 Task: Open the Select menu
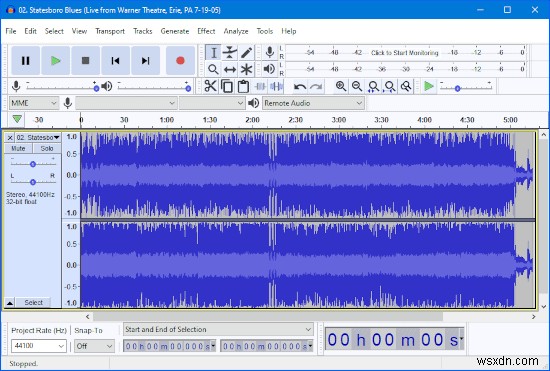click(x=54, y=31)
